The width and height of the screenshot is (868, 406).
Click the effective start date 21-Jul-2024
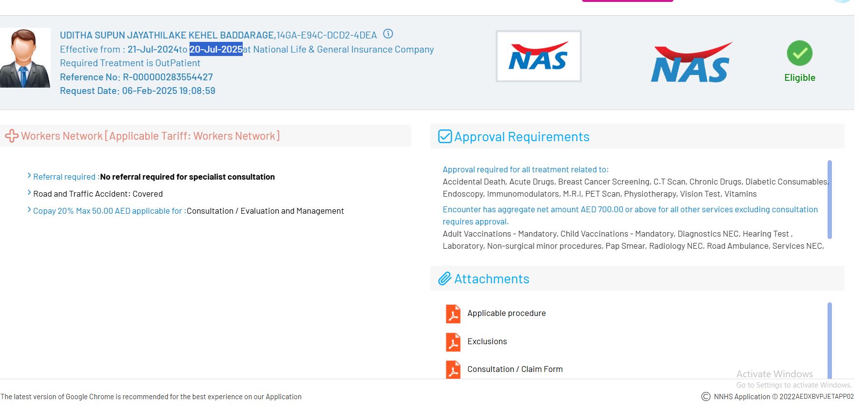click(x=153, y=50)
